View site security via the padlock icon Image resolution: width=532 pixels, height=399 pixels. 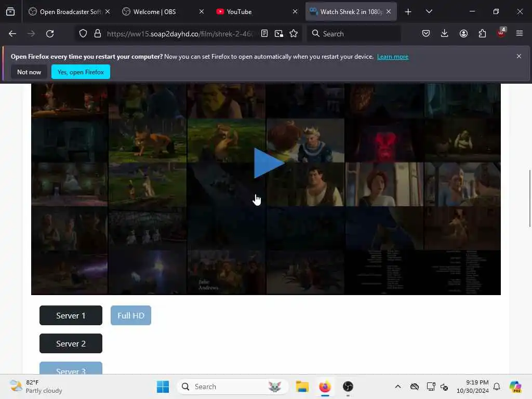pos(98,34)
